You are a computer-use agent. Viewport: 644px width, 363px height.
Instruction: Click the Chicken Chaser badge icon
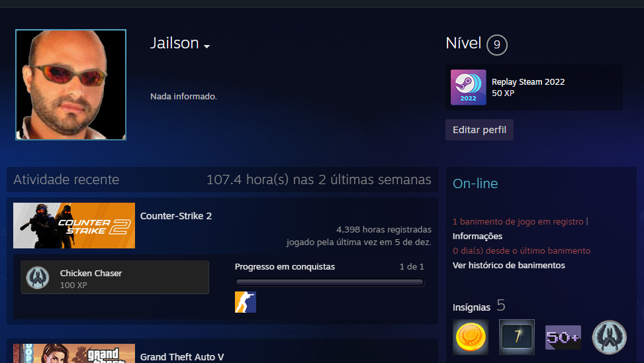pyautogui.click(x=38, y=277)
